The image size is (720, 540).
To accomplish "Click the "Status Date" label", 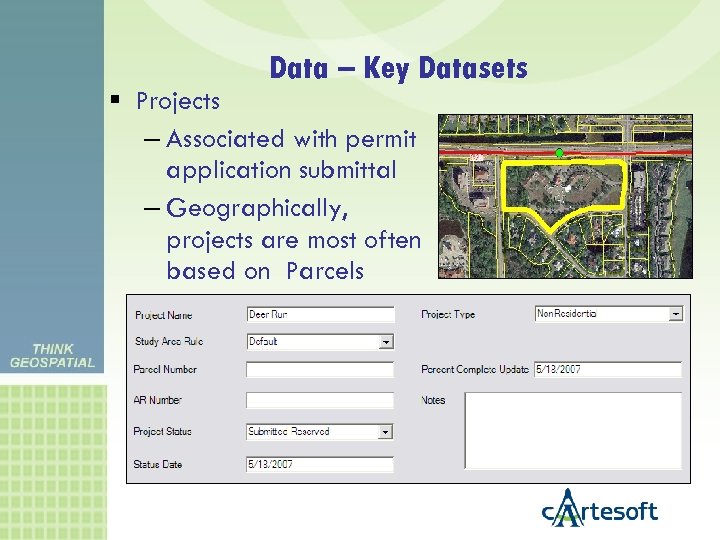I will pos(158,464).
